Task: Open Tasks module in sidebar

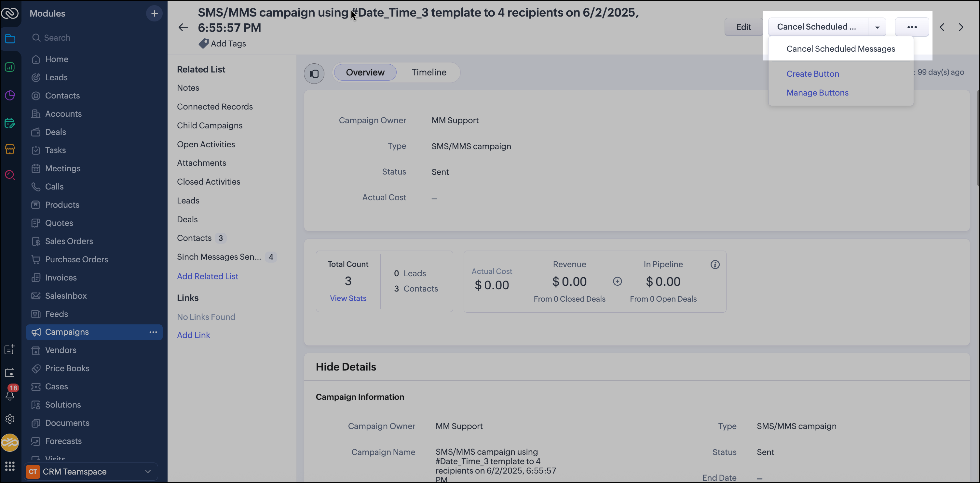Action: 56,150
